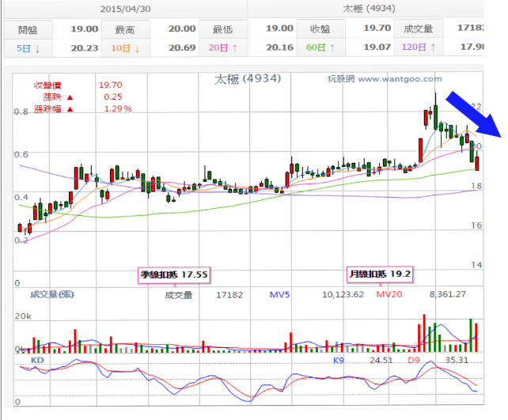Click the K9 indicator label
508x420 pixels.
[x=339, y=361]
